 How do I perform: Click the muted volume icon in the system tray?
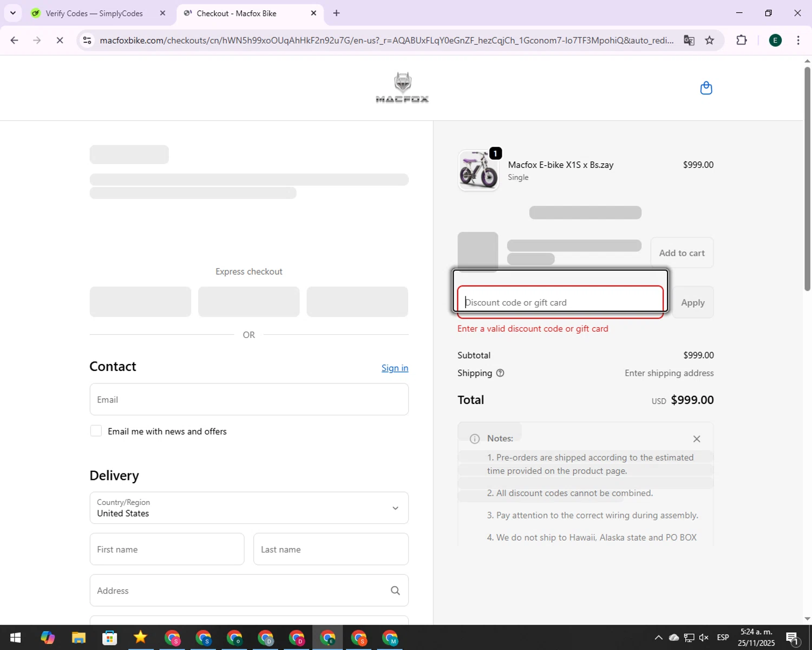tap(704, 638)
